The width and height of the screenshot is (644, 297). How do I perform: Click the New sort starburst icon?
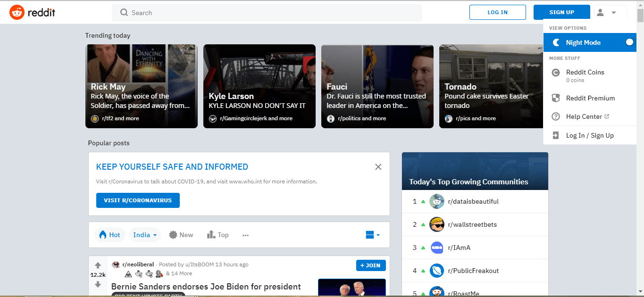click(173, 235)
